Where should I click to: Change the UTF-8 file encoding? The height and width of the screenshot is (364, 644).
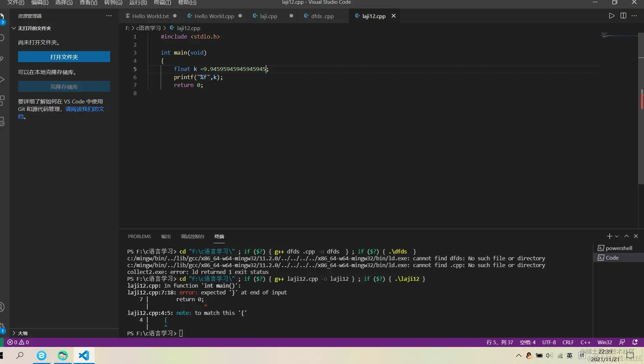[549, 342]
